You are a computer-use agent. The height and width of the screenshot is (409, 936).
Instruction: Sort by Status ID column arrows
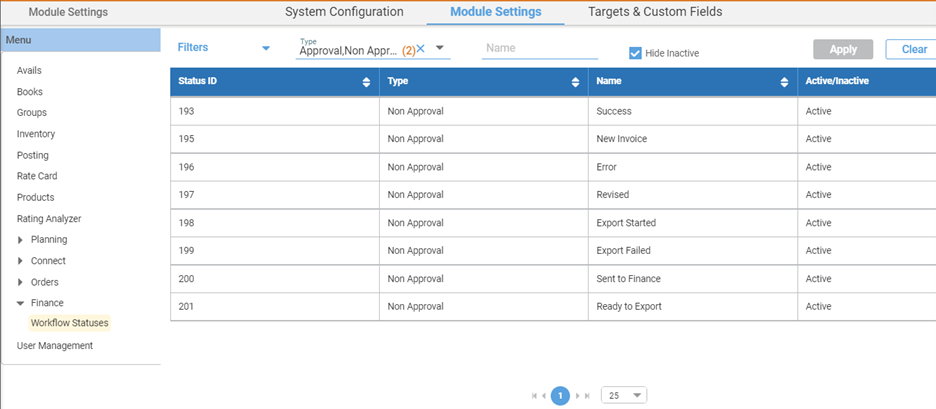(367, 83)
